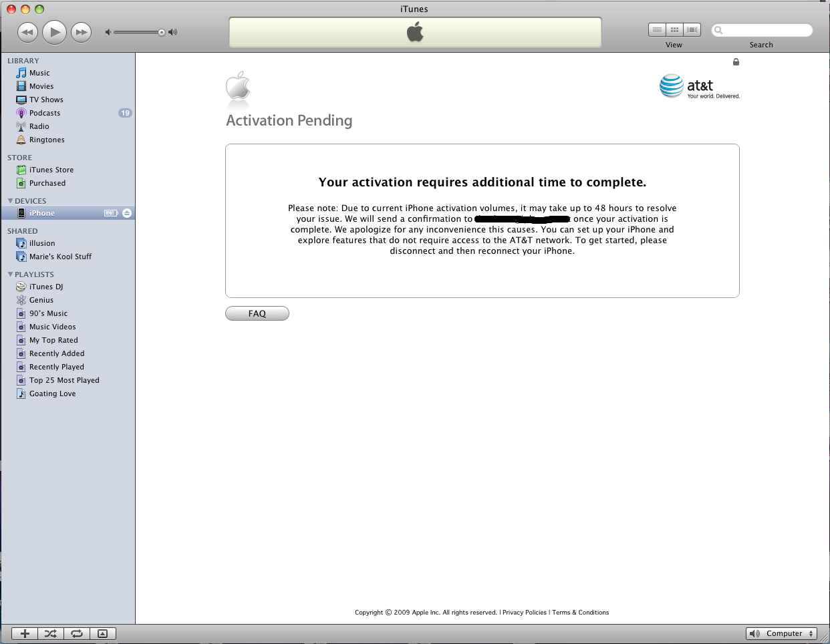Switch to Cover Flow view
The image size is (830, 644).
pyautogui.click(x=692, y=29)
